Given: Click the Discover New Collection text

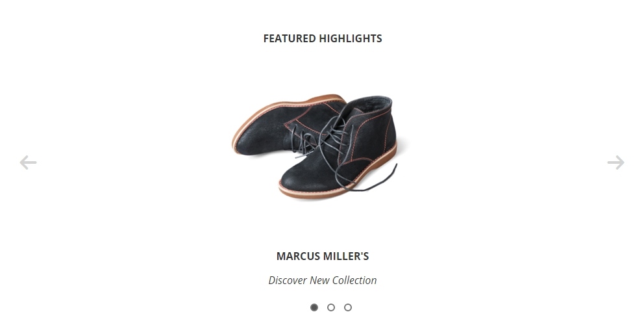Looking at the screenshot, I should (x=323, y=280).
